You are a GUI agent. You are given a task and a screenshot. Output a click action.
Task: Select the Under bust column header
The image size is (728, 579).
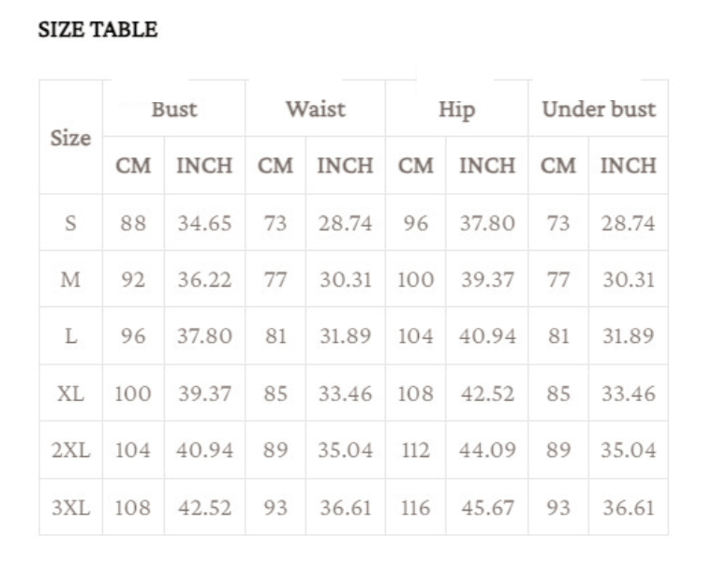[599, 110]
